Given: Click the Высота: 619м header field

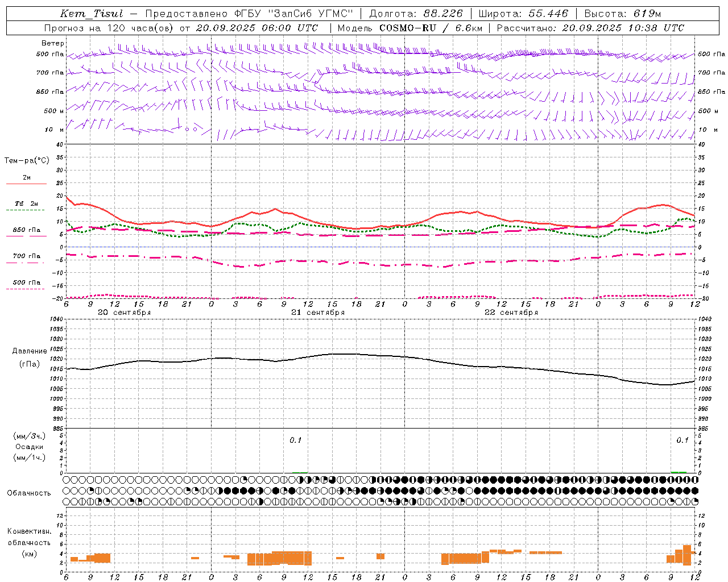Looking at the screenshot, I should pyautogui.click(x=623, y=14).
